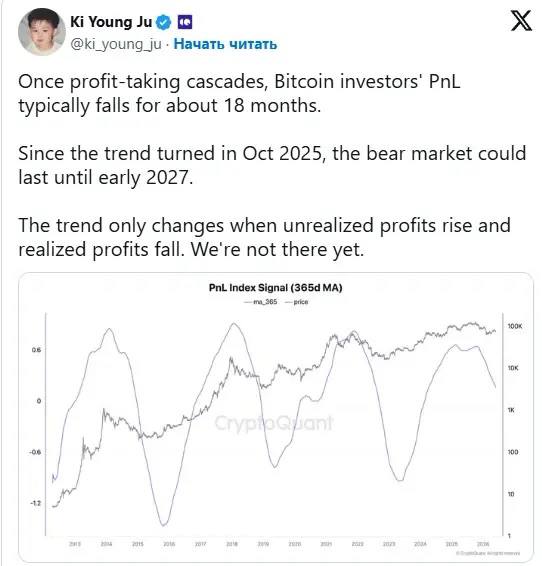This screenshot has width=542, height=566.
Task: Click the tweet text about 18 months
Action: point(239,93)
